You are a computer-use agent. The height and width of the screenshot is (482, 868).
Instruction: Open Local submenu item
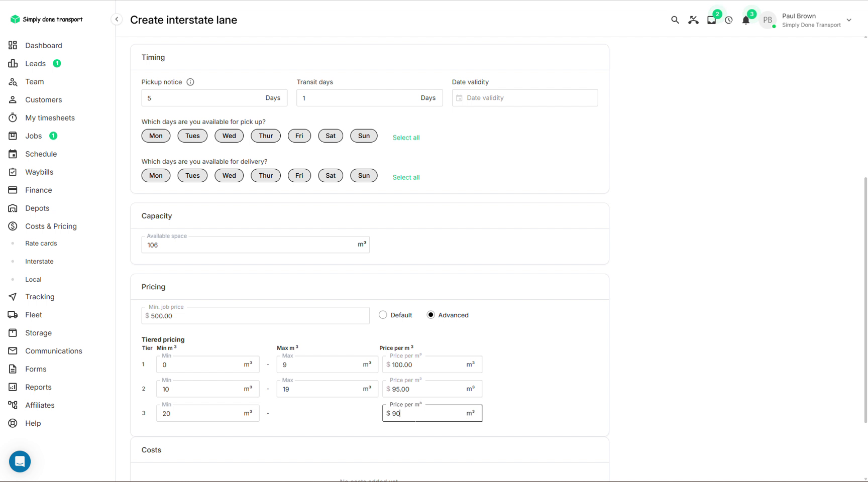[33, 280]
